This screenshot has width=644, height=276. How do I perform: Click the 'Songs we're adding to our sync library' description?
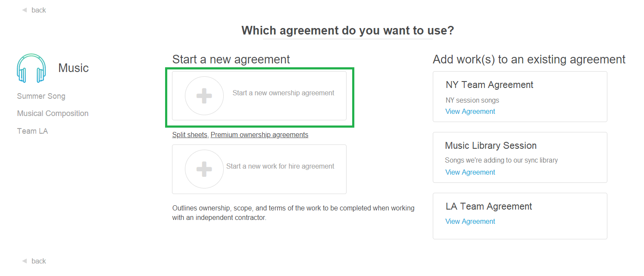pyautogui.click(x=501, y=160)
